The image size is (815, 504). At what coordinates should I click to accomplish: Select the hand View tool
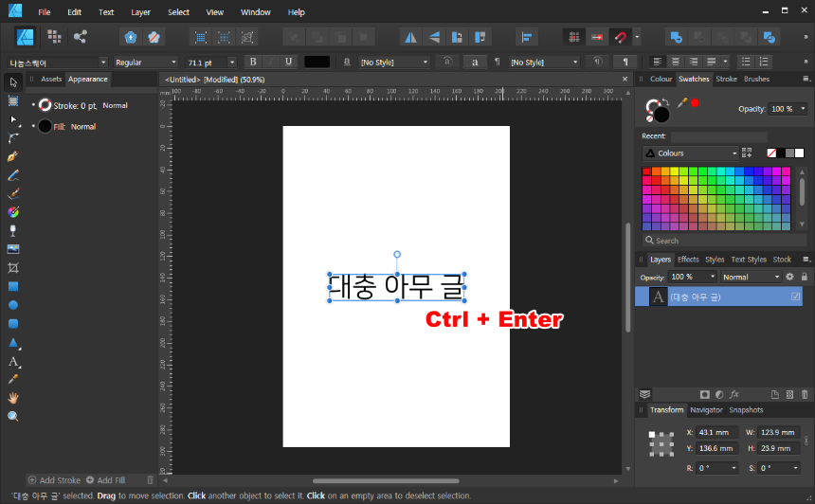tap(13, 398)
